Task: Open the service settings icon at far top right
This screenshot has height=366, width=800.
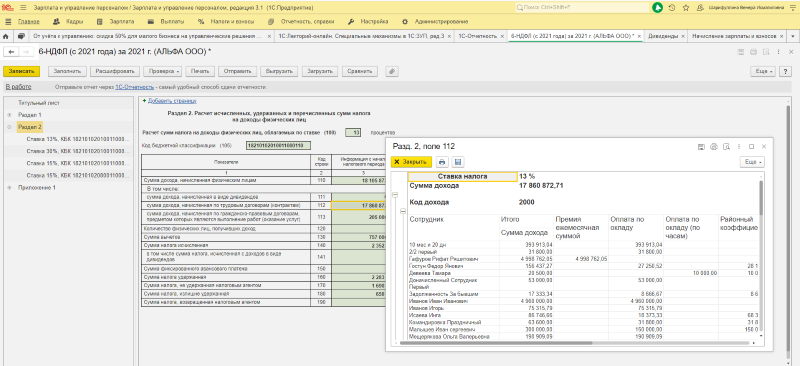Action: 793,8
